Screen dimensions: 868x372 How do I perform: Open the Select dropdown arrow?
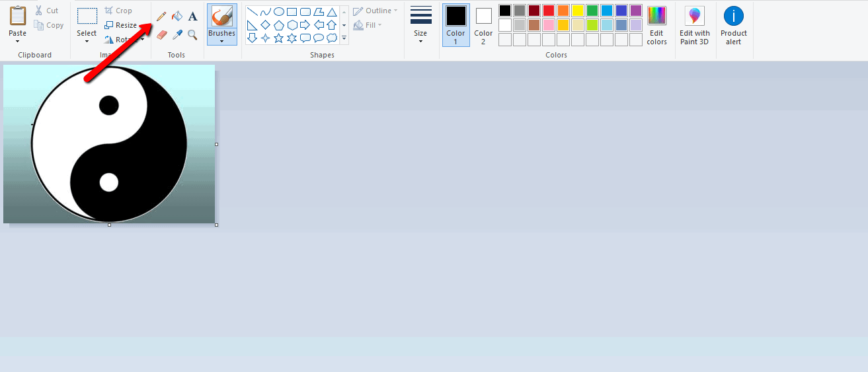coord(87,41)
